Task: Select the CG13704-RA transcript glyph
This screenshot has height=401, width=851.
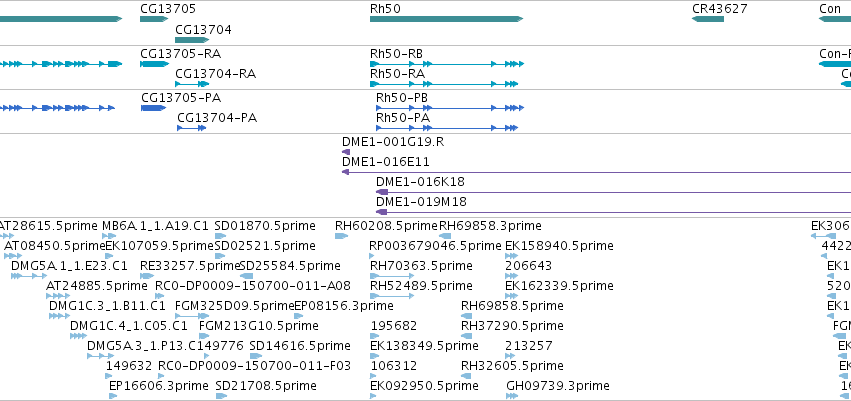Action: (x=192, y=84)
